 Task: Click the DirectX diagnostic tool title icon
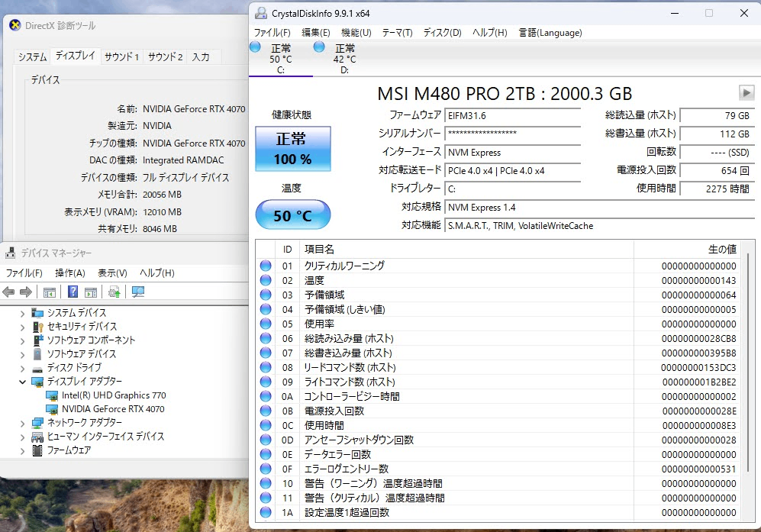tap(15, 25)
